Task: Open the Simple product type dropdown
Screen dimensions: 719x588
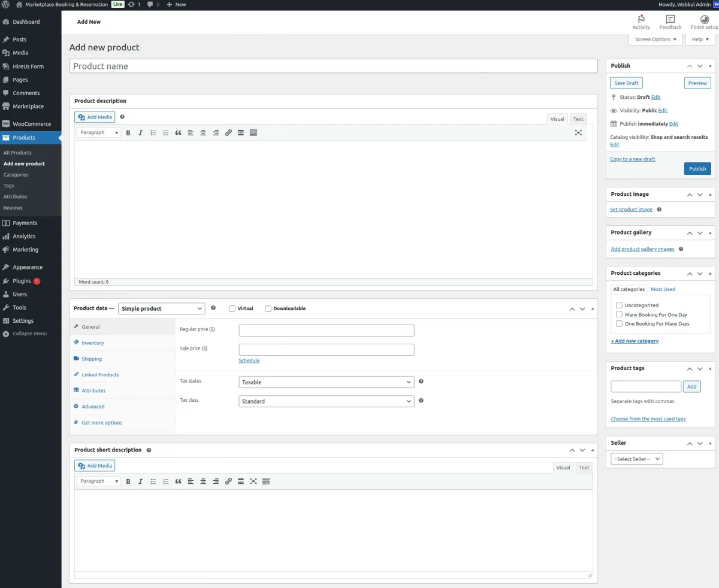Action: [161, 308]
